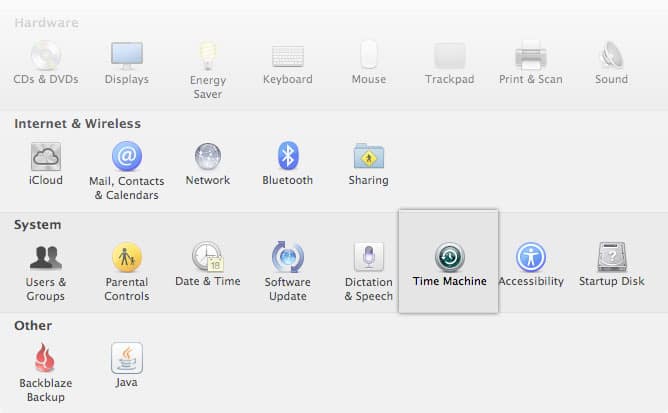Open the Sharing folder icon

coord(369,156)
